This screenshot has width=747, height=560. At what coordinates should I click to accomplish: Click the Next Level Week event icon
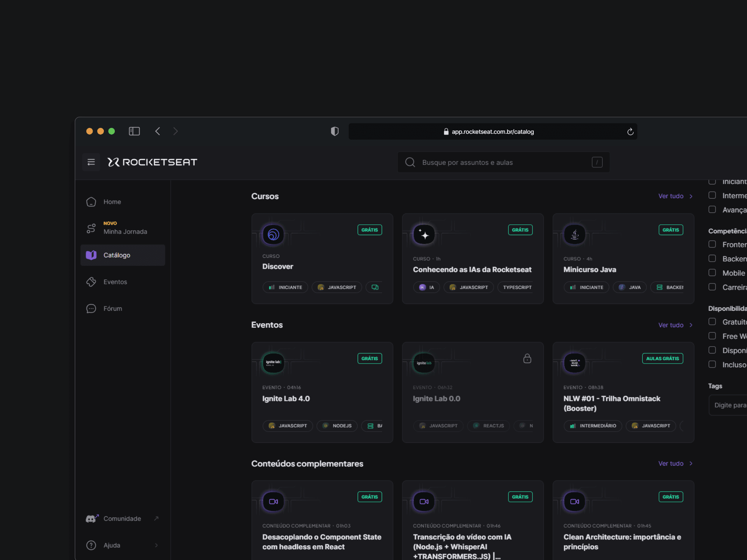(x=574, y=363)
